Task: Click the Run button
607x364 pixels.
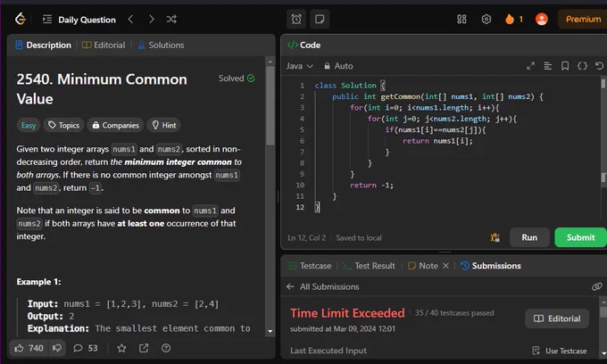Action: (x=529, y=237)
